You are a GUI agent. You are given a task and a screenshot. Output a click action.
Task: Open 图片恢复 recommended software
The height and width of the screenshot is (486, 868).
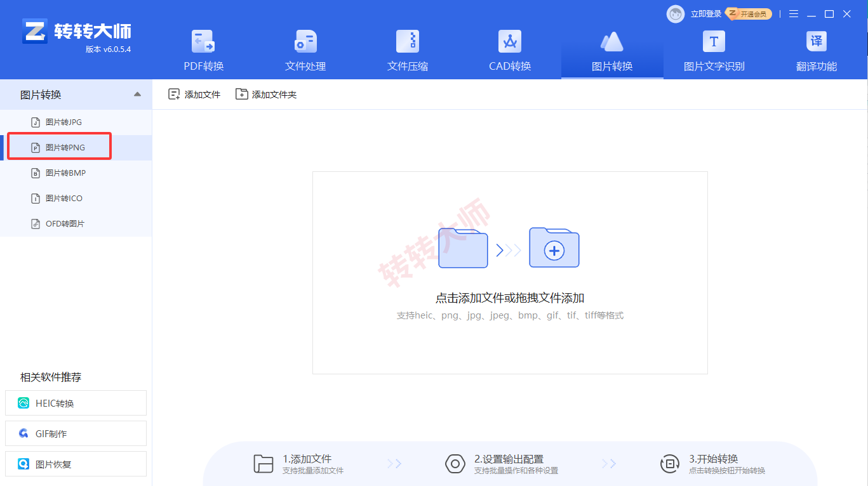[76, 464]
